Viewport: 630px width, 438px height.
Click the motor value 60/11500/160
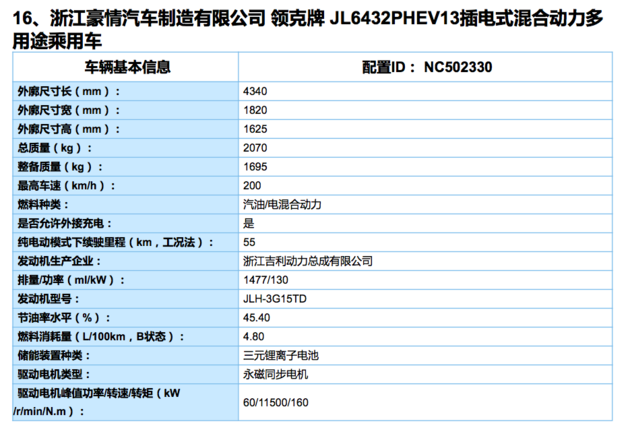pos(276,403)
